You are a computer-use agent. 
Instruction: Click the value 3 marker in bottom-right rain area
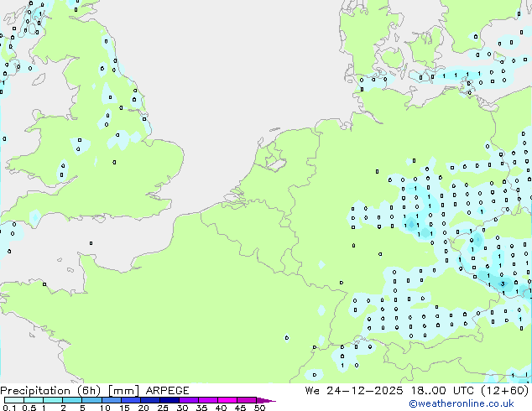pyautogui.click(x=503, y=284)
